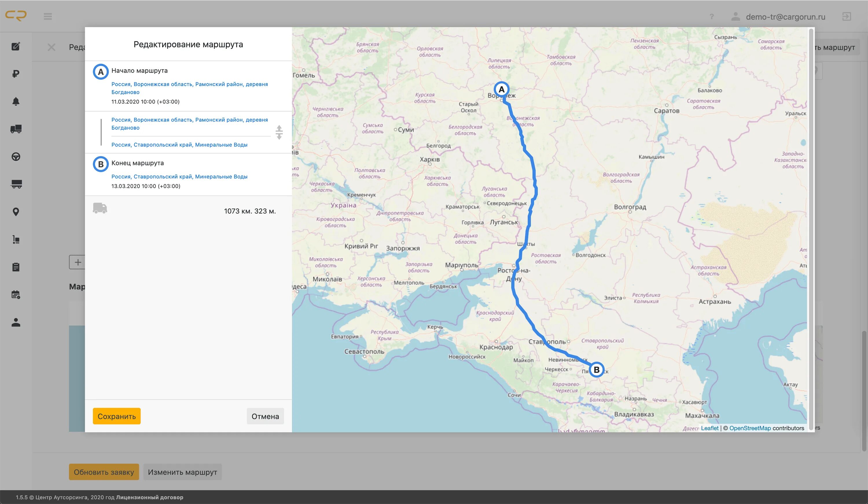Click the location pin sidebar icon
Screen dimensions: 868x504
[16, 212]
